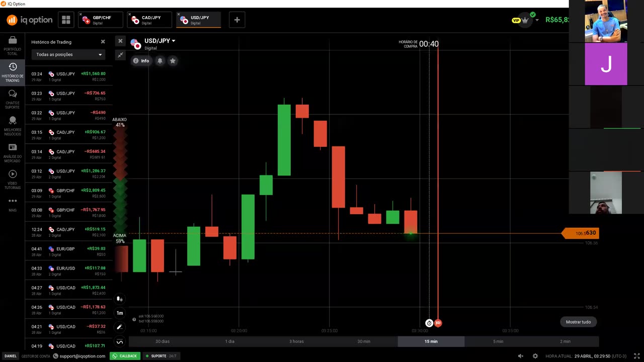Click the trader sentiment ABAIXO/ACIMA bar
Viewport: 644px width, 362px height.
tap(120, 180)
